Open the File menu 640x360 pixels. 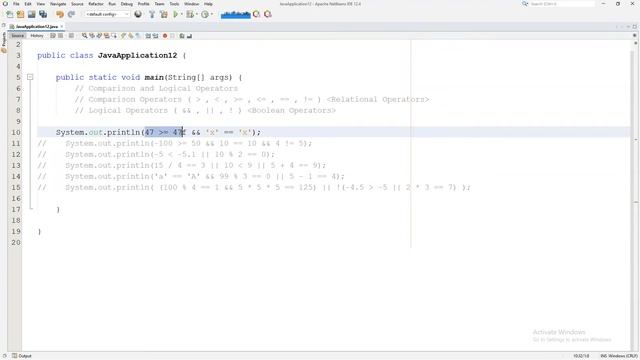pyautogui.click(x=16, y=4)
